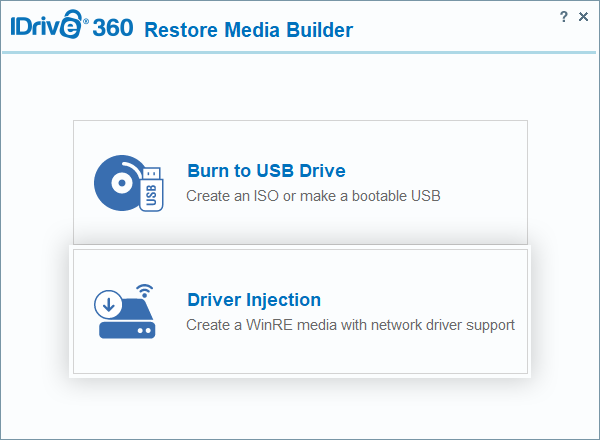
Task: Click 'Create a WinRE media with network driver support'
Action: pos(350,325)
